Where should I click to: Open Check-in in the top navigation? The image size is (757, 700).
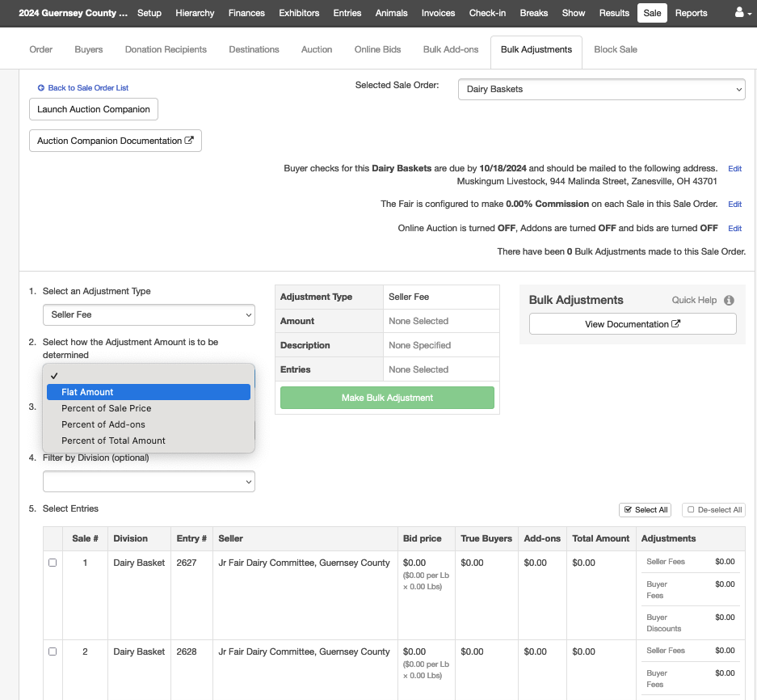(488, 13)
